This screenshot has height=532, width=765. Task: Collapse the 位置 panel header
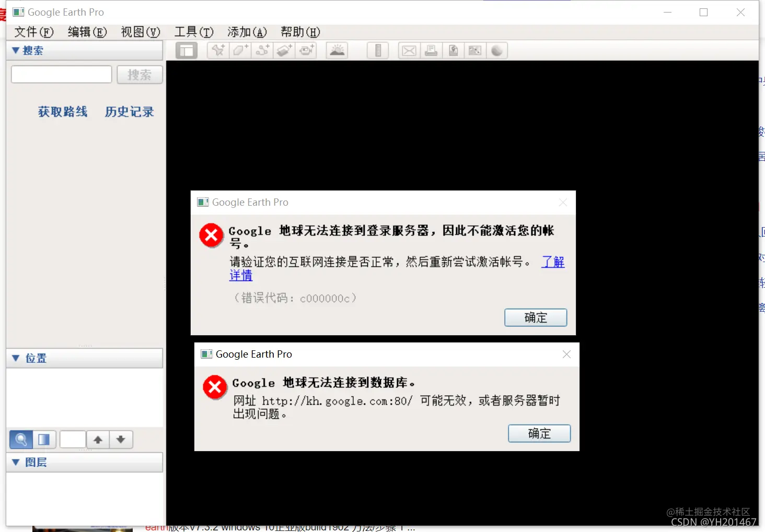(x=85, y=358)
